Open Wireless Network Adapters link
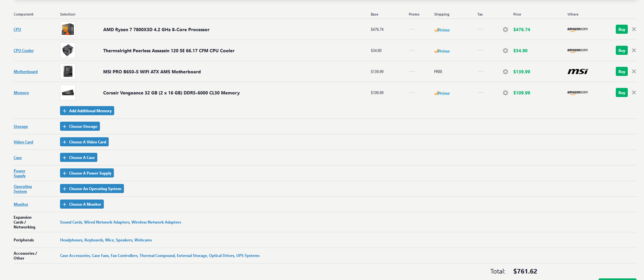The width and height of the screenshot is (644, 280). [x=156, y=222]
